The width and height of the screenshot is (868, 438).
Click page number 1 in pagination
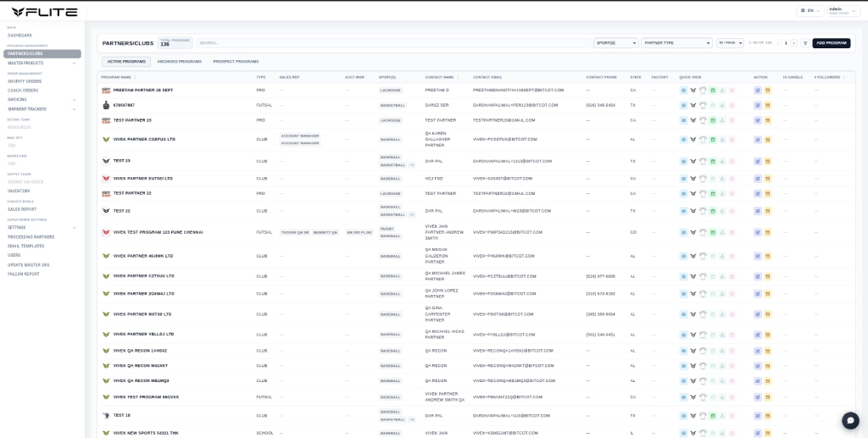(786, 43)
